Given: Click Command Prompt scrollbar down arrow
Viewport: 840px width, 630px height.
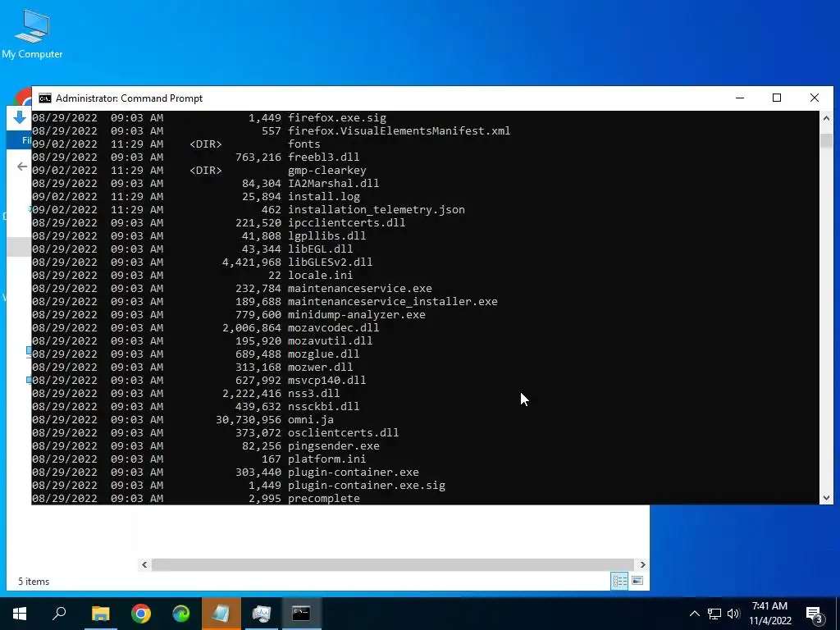Looking at the screenshot, I should pos(826,498).
